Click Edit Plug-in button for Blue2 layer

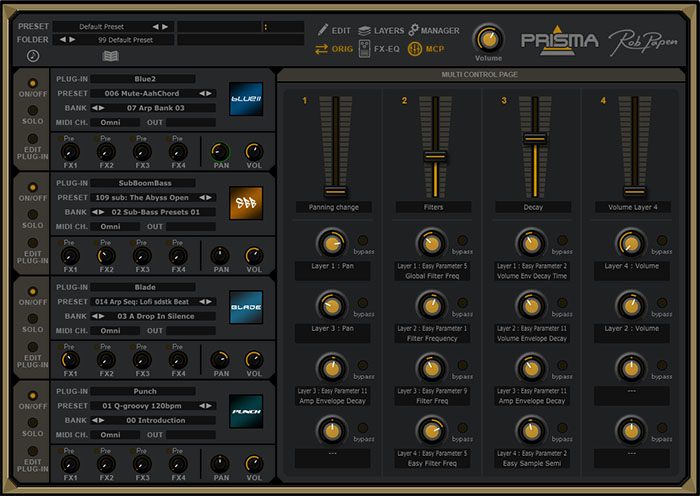click(x=33, y=139)
